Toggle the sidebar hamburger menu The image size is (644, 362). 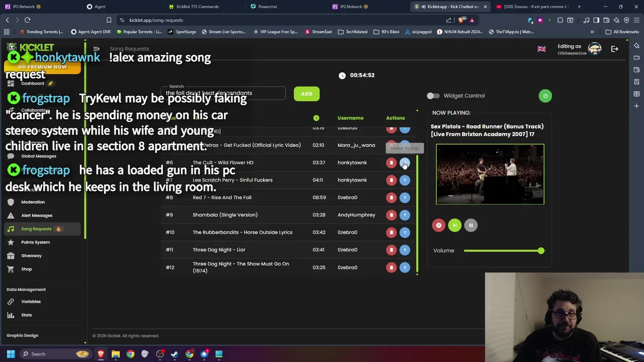(96, 49)
